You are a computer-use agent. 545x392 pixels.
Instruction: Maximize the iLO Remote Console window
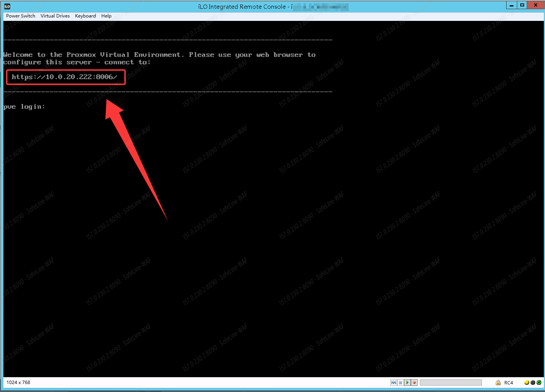[522, 5]
